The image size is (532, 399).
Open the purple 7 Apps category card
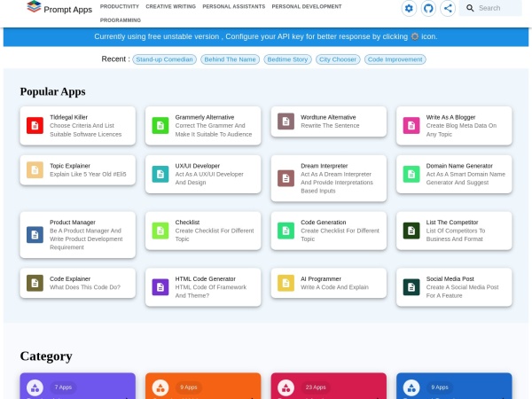point(78,387)
